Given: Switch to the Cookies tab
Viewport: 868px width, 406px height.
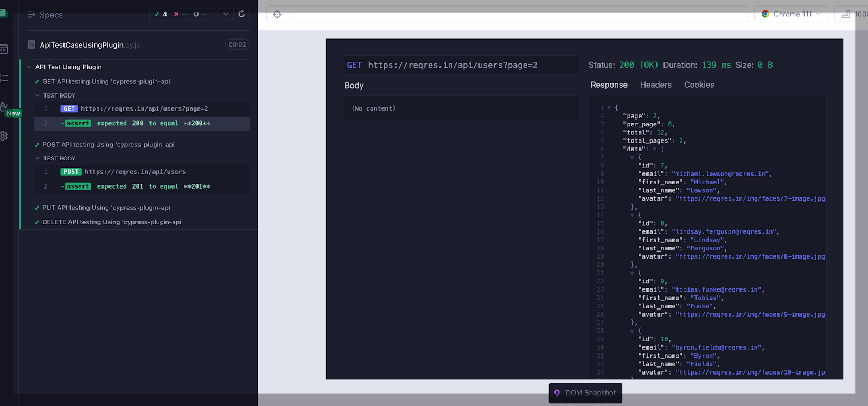Looking at the screenshot, I should coord(699,85).
